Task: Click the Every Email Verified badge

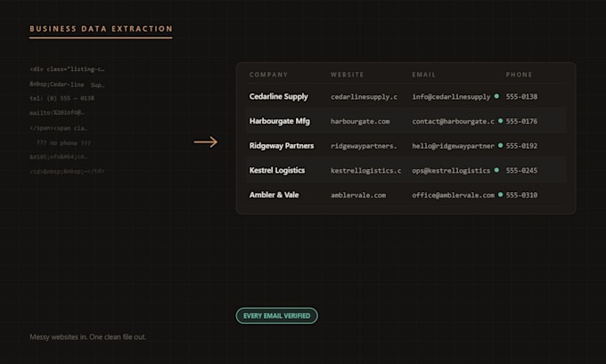Action: [277, 316]
